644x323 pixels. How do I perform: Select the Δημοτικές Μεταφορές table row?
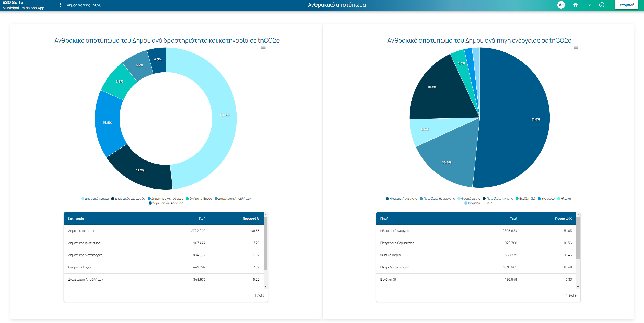164,255
